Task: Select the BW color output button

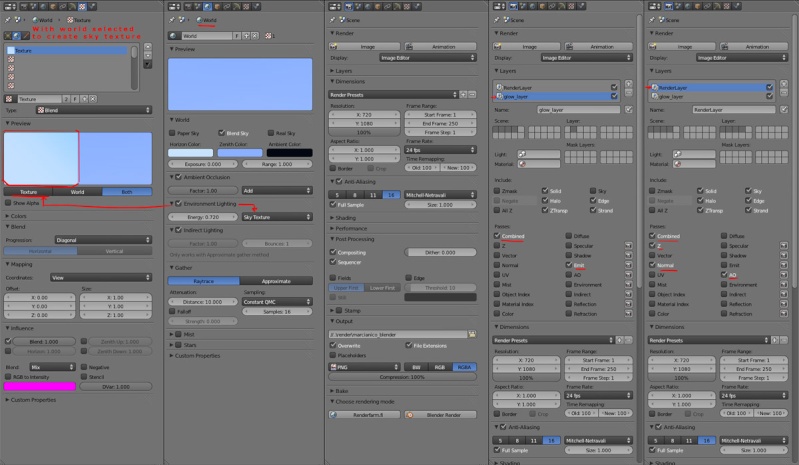Action: coord(416,367)
